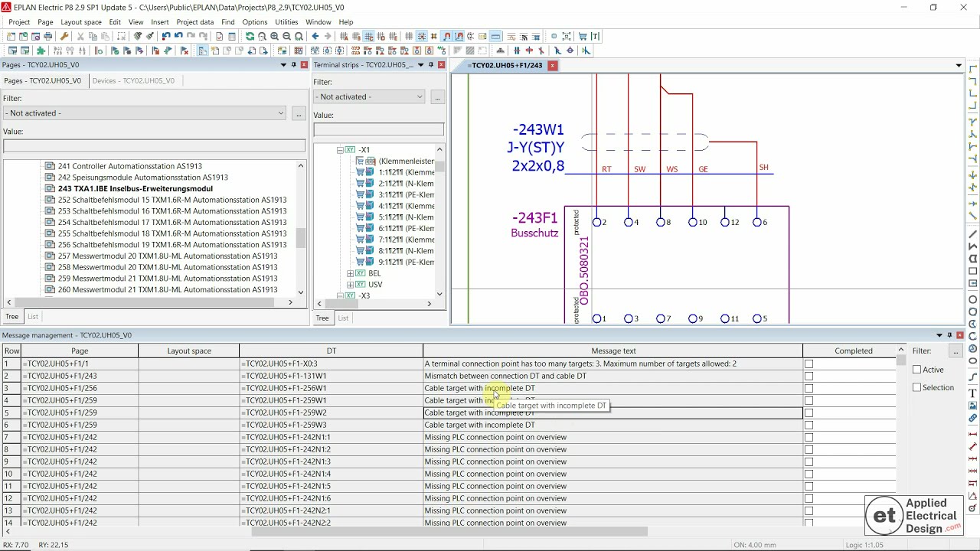
Task: Open the Layout space menu
Action: (81, 22)
